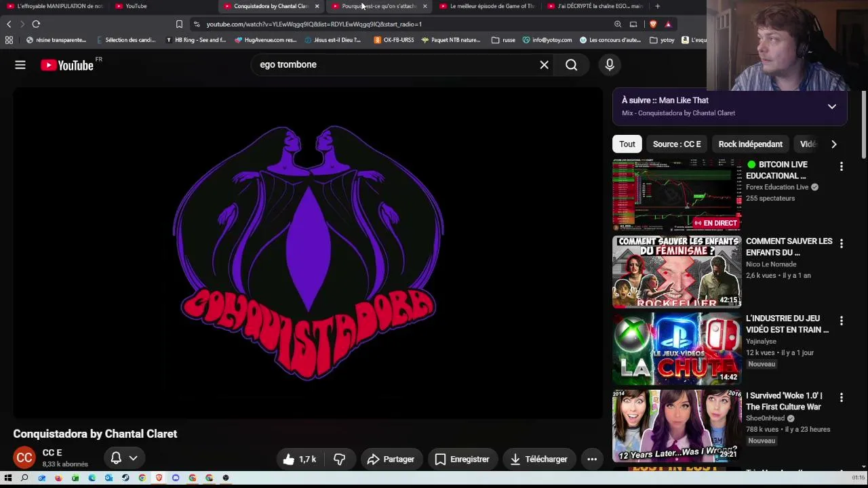
Task: Open the HugAvenue.com bookmark
Action: pos(266,40)
